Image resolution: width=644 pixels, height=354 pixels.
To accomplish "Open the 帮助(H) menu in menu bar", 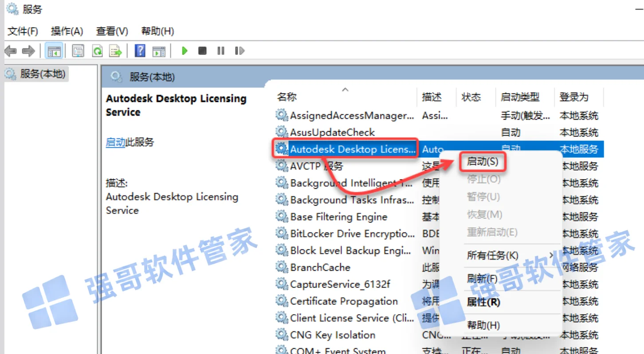I will [157, 31].
